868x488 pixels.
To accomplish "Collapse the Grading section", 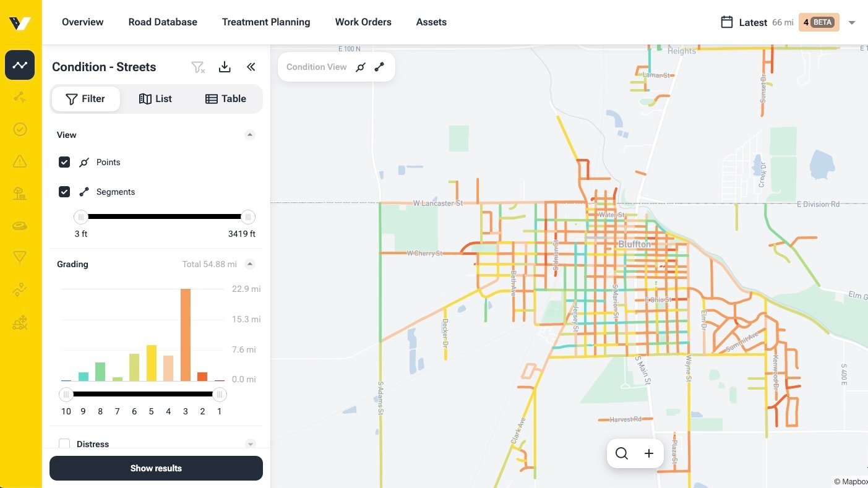I will point(250,264).
